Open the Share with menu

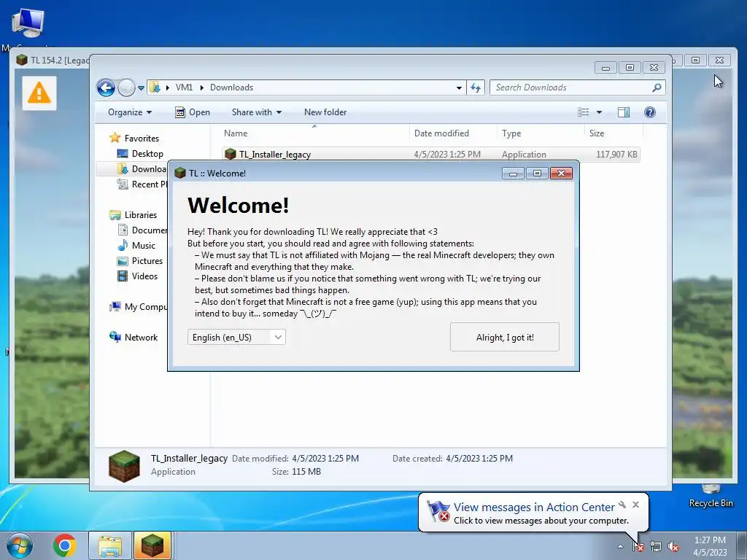tap(256, 112)
